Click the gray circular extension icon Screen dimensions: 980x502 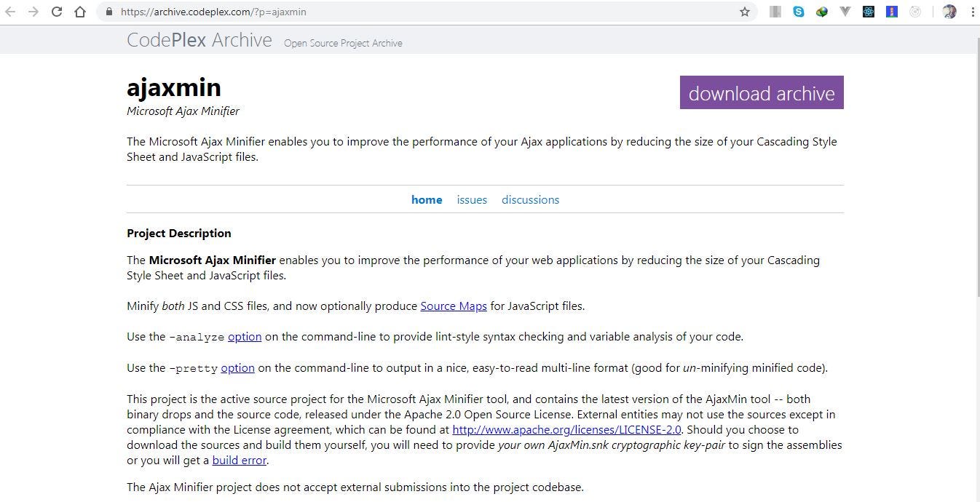(916, 12)
